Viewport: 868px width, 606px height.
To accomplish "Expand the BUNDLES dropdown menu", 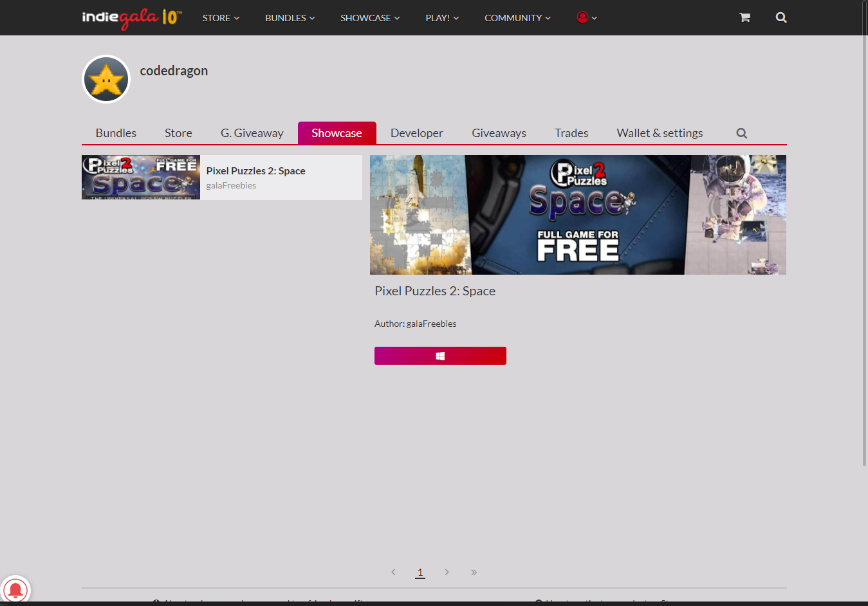I will 290,18.
